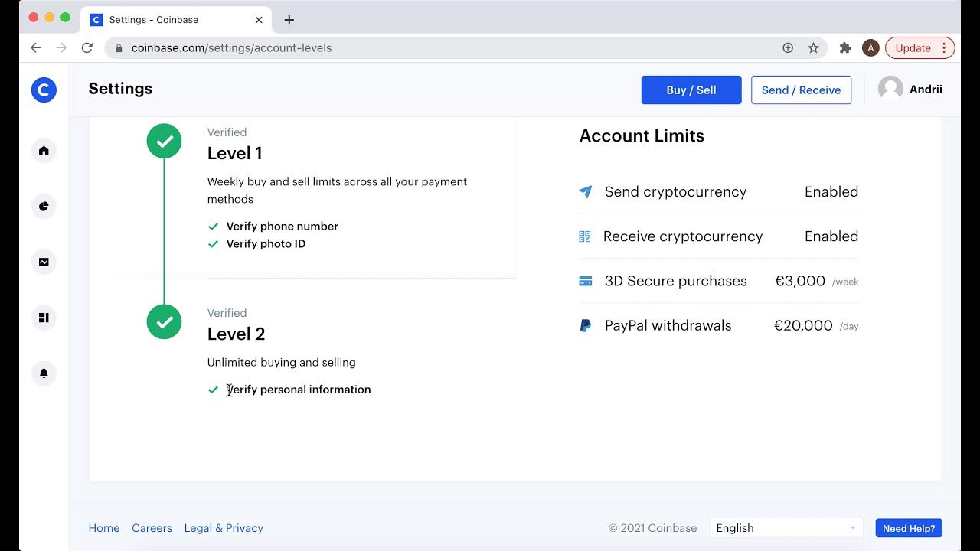980x551 pixels.
Task: Click the Verify phone number text
Action: pos(283,227)
